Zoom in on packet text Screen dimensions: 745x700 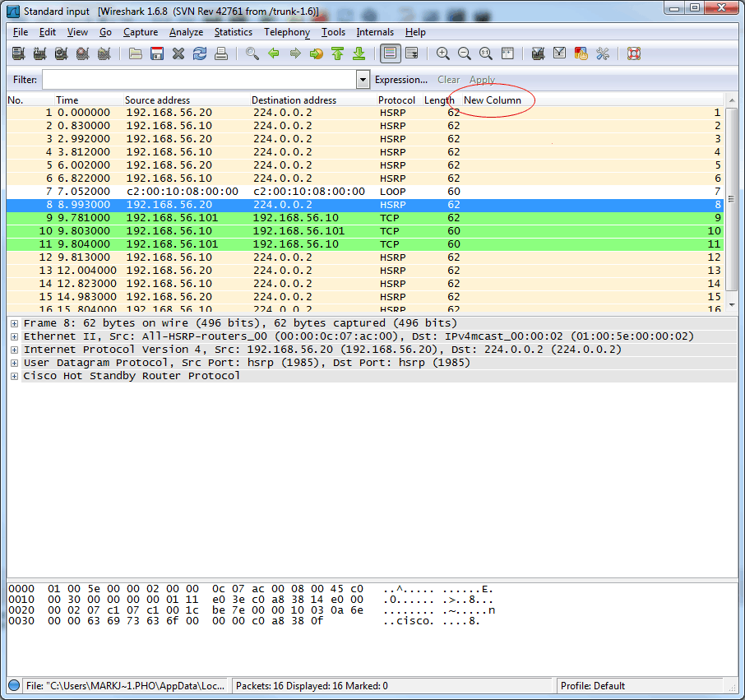point(443,53)
